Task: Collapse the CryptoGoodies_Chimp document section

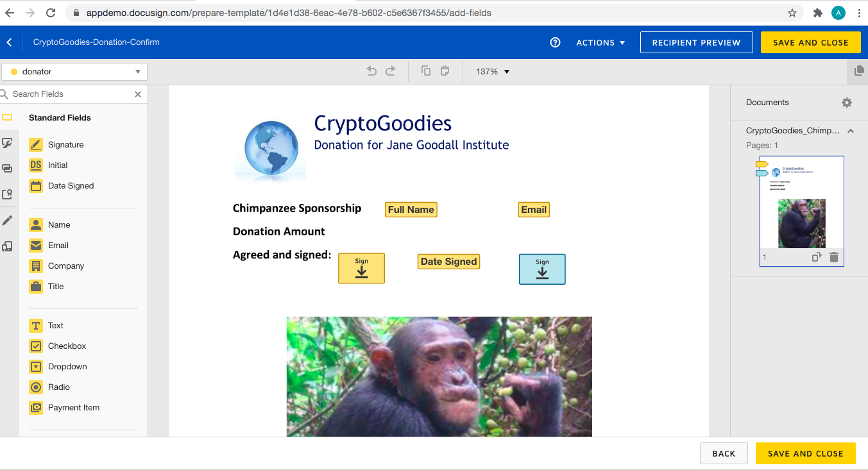Action: (851, 131)
